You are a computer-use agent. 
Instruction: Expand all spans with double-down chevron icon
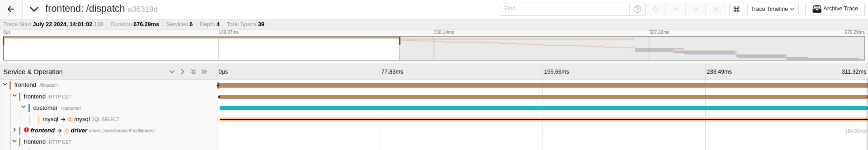(x=193, y=71)
